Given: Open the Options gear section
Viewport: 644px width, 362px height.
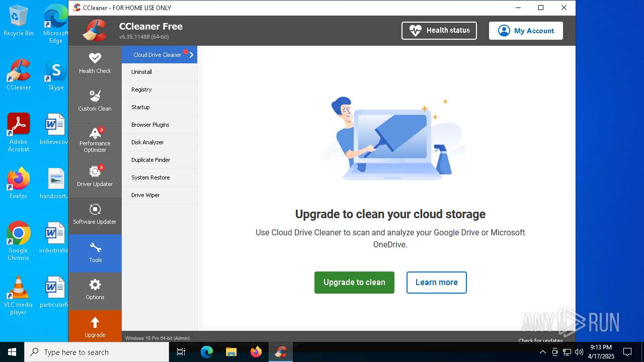Looking at the screenshot, I should pos(95,291).
